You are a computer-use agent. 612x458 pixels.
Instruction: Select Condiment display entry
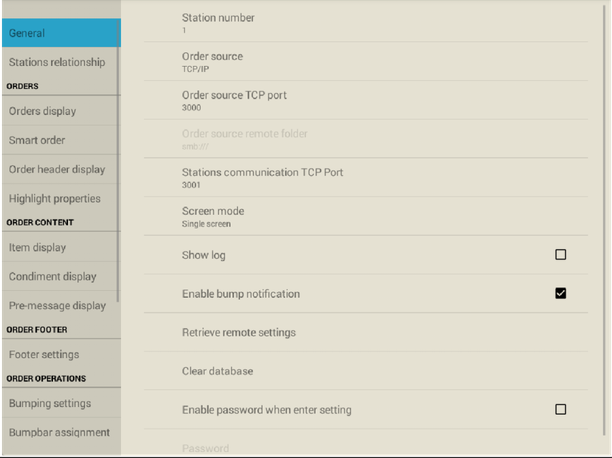click(60, 276)
